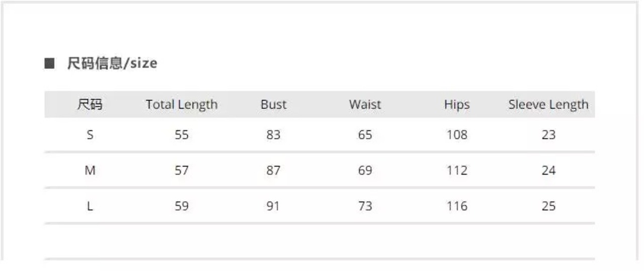Click the Total Length value 59

point(182,206)
